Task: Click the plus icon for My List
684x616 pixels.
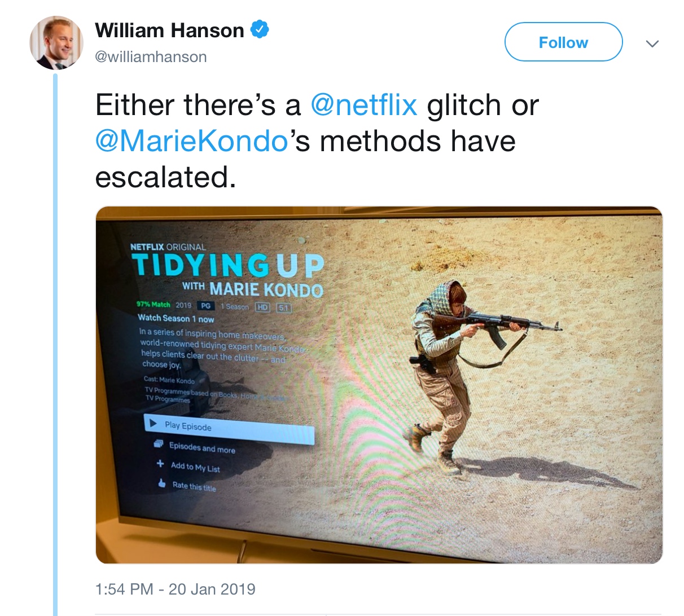Action: coord(160,464)
